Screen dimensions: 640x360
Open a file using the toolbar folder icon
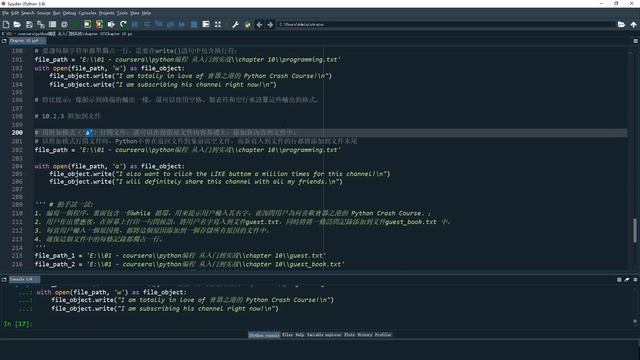coord(17,24)
